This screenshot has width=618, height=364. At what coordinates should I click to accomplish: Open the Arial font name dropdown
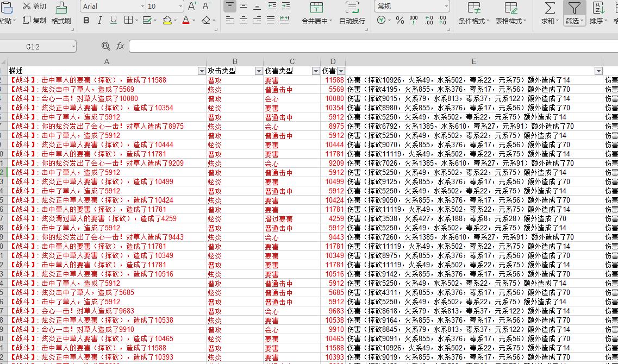[142, 7]
